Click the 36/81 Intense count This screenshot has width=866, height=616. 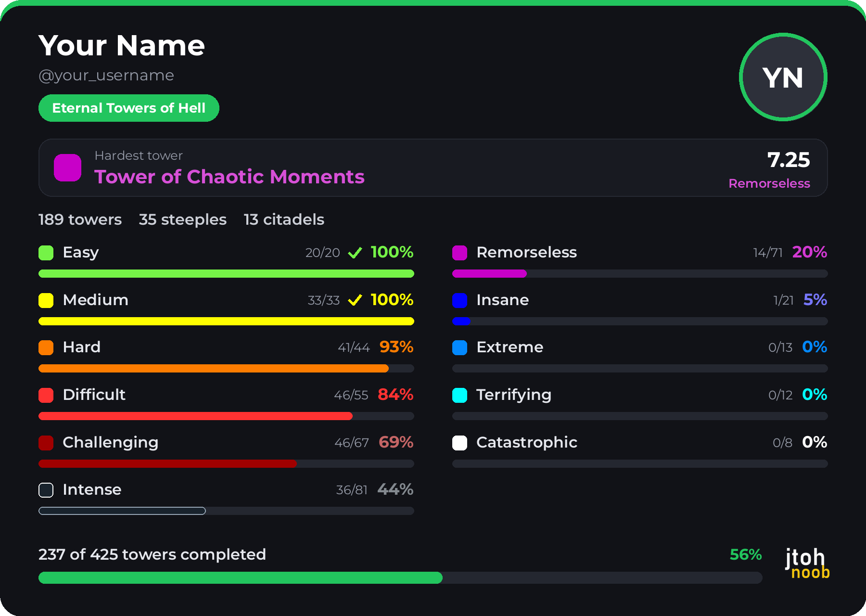(x=352, y=490)
